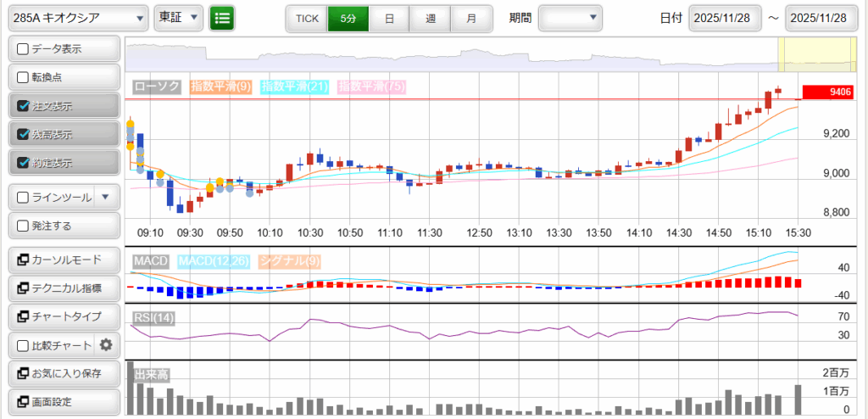
Task: Click the green list view icon
Action: pyautogui.click(x=222, y=18)
